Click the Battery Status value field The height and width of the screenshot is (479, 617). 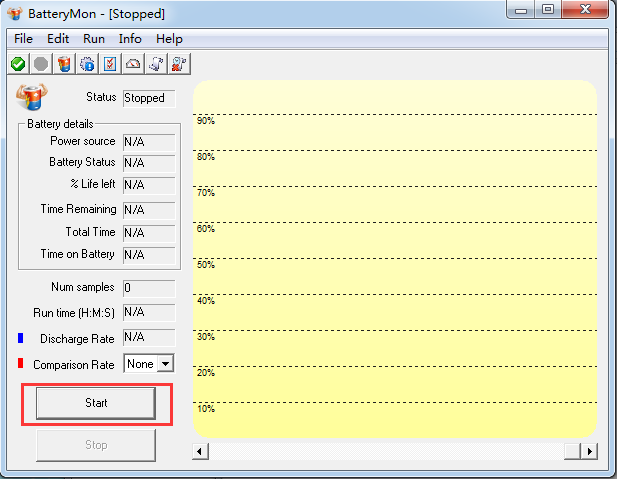[149, 163]
